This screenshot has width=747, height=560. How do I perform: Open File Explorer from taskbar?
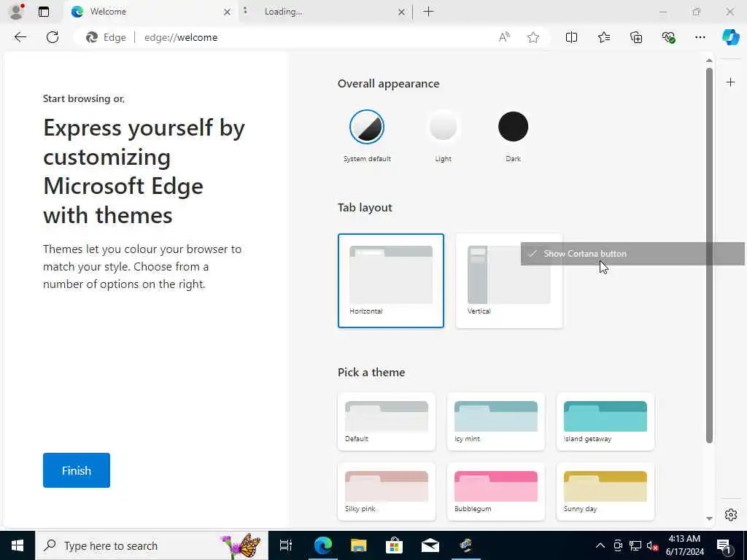(x=358, y=545)
